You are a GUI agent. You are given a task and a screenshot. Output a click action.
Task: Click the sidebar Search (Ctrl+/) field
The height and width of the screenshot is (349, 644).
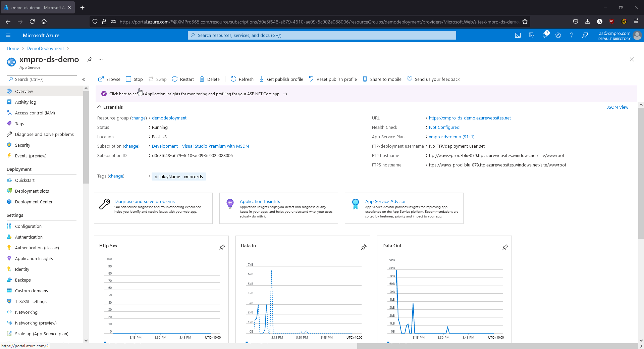pyautogui.click(x=42, y=79)
